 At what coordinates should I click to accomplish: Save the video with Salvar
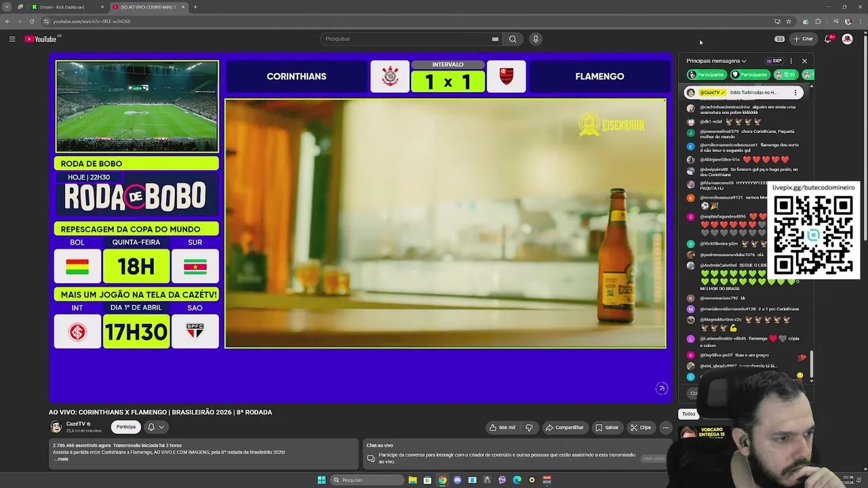point(607,427)
